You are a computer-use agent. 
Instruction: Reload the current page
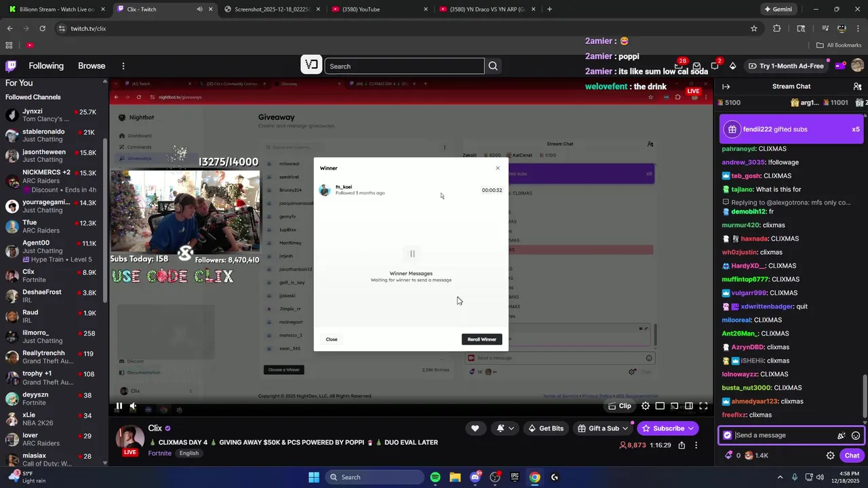coord(42,28)
